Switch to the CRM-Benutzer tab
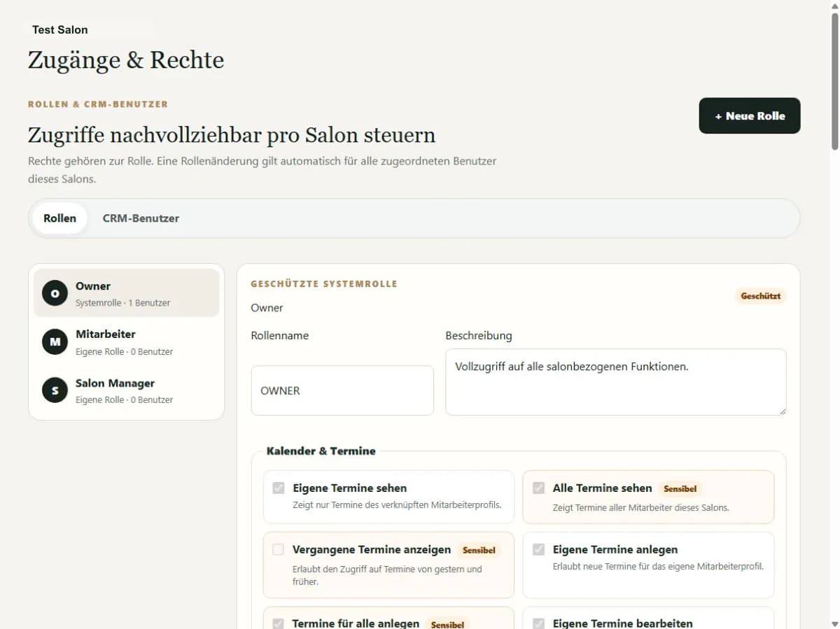 pyautogui.click(x=141, y=218)
